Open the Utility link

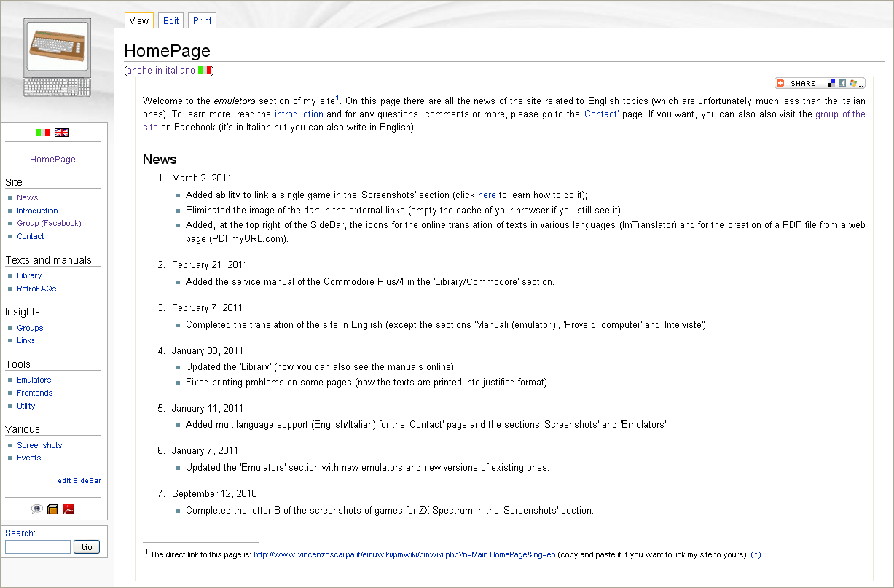[26, 406]
